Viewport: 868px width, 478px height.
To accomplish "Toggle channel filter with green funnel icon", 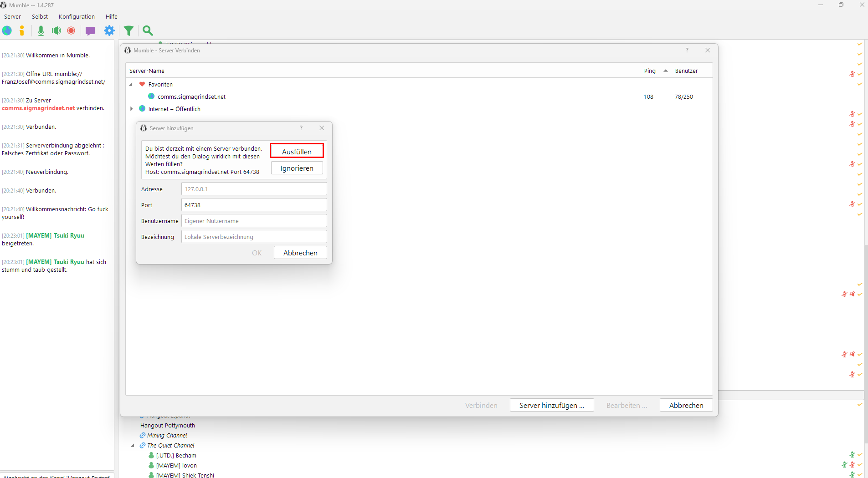I will (129, 31).
